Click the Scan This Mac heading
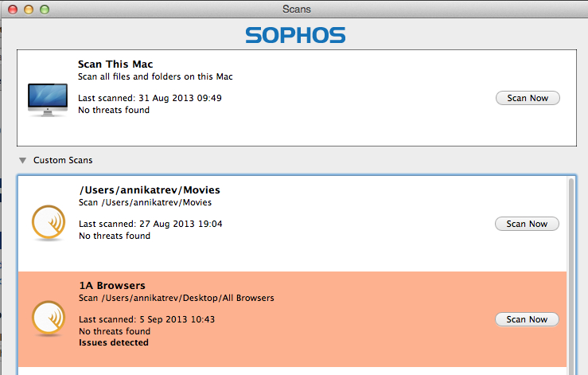Image resolution: width=588 pixels, height=375 pixels. 115,64
